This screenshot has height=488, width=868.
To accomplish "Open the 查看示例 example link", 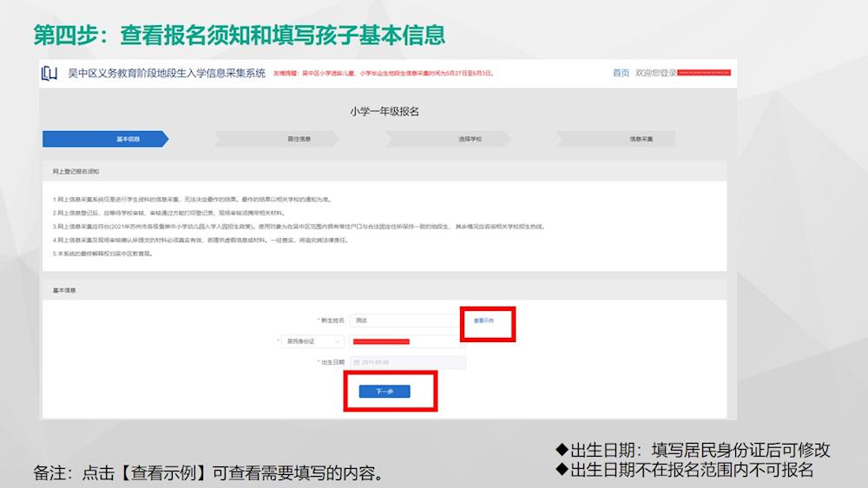I will tap(483, 320).
